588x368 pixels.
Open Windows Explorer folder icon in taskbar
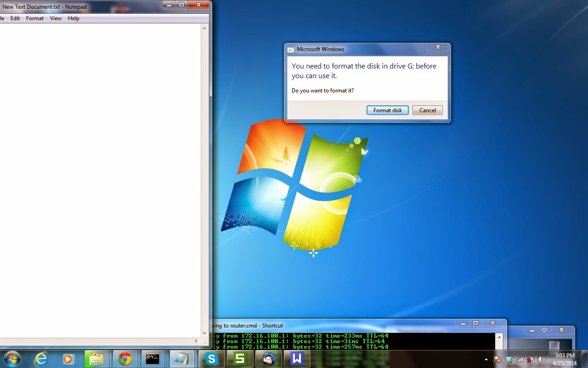[96, 359]
